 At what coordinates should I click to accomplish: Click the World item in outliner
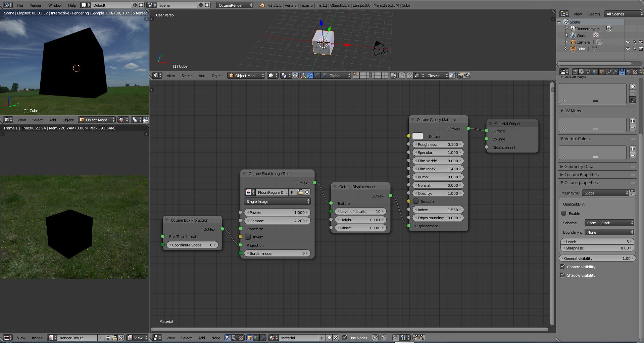coord(581,35)
